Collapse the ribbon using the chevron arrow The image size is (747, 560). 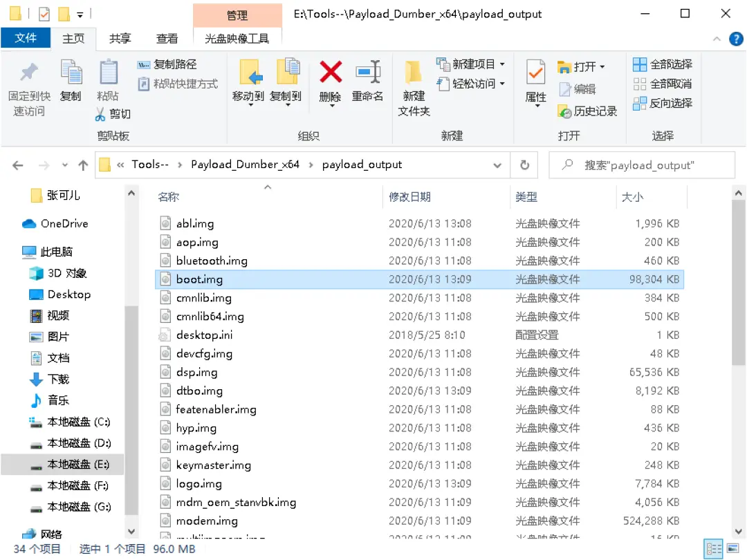point(719,39)
